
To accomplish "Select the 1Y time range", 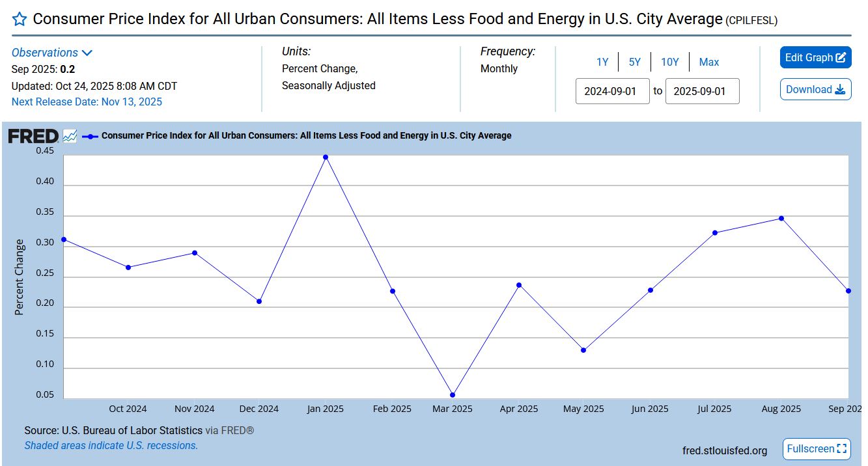I will click(x=602, y=62).
